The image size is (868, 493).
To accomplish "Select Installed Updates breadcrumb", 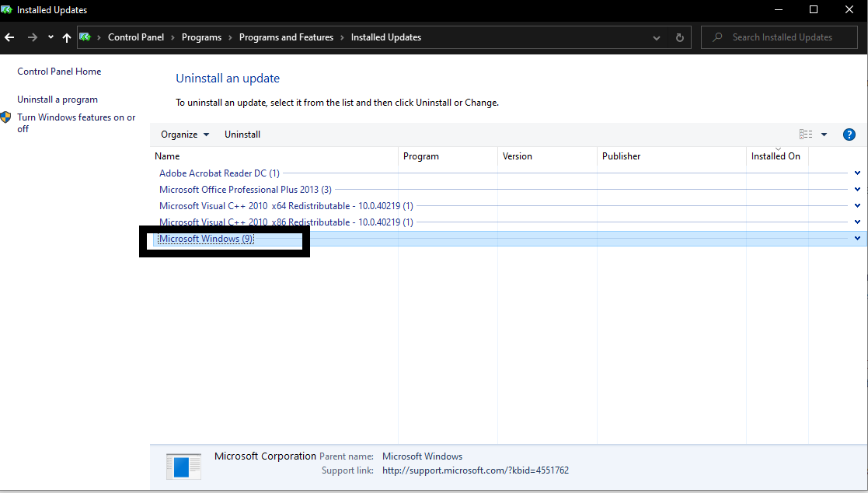I will click(x=386, y=37).
